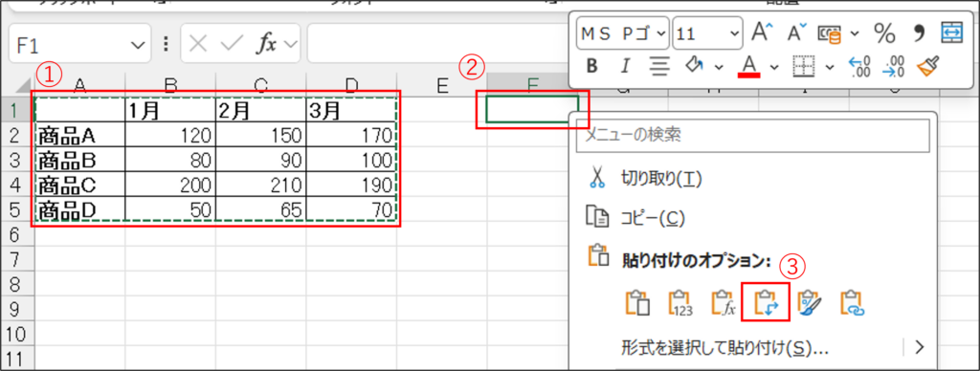Toggle bold formatting in mini toolbar
Image resolution: width=980 pixels, height=371 pixels.
click(x=591, y=66)
